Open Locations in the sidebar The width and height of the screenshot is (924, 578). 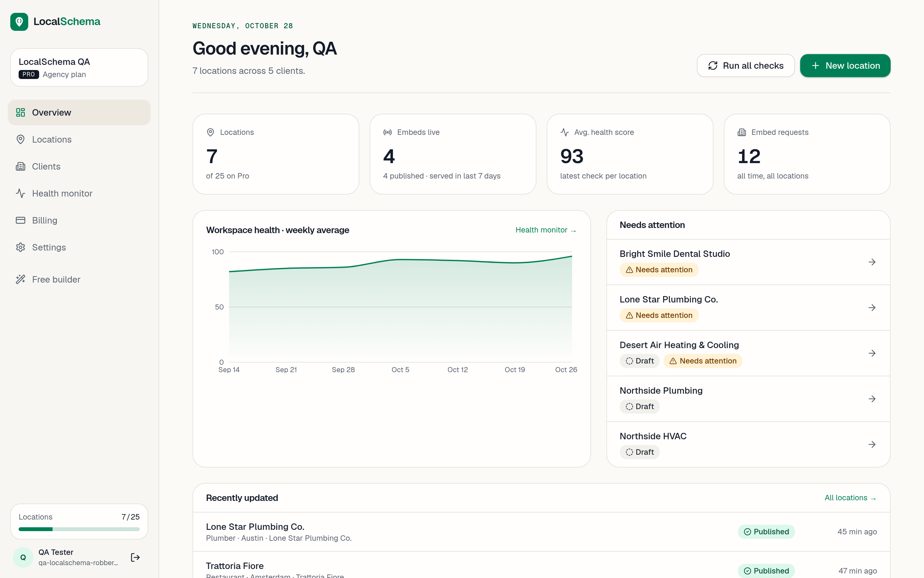tap(79, 140)
